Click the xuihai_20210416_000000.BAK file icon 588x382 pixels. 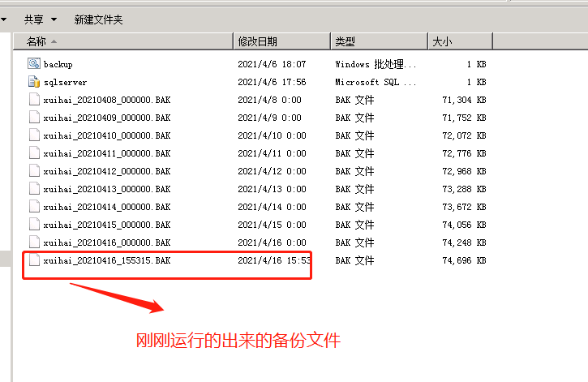pos(35,243)
